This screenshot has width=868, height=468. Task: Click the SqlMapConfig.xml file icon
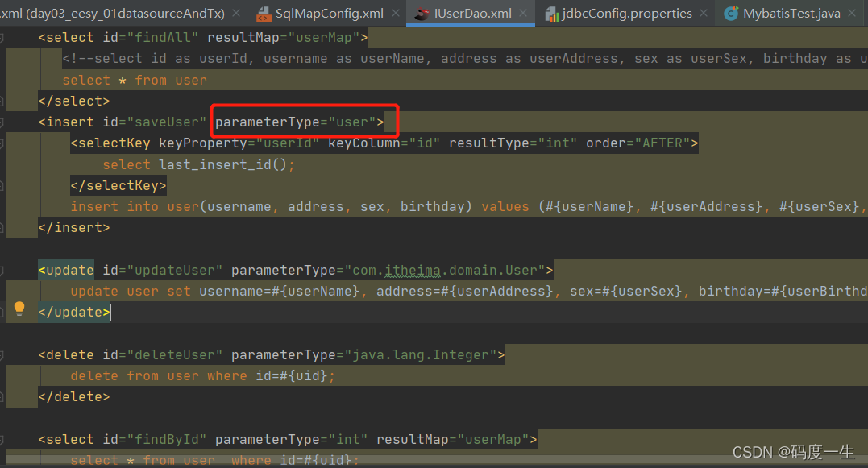click(264, 14)
